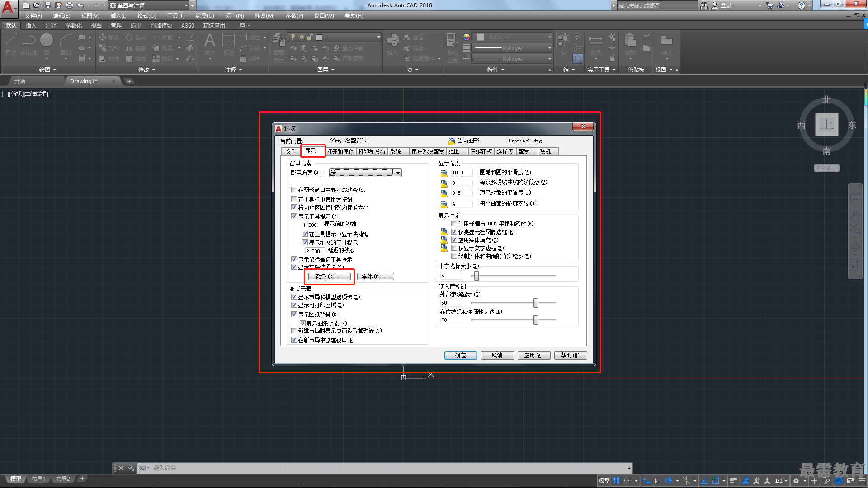
Task: Toggle ortho mode icon in status bar
Action: (x=658, y=481)
